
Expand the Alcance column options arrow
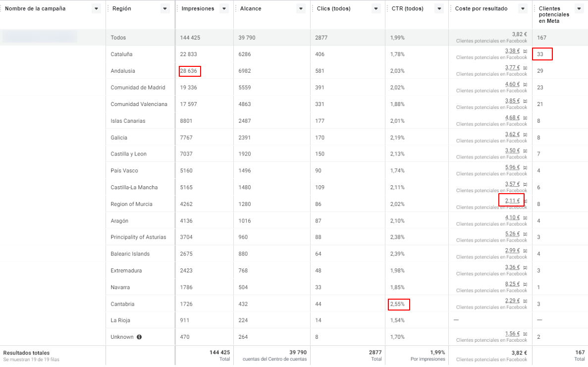click(301, 8)
